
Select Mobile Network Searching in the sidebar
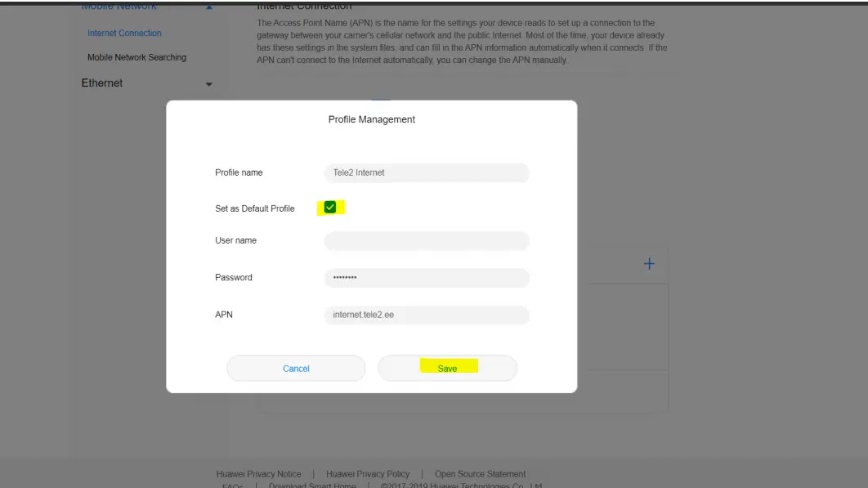136,57
